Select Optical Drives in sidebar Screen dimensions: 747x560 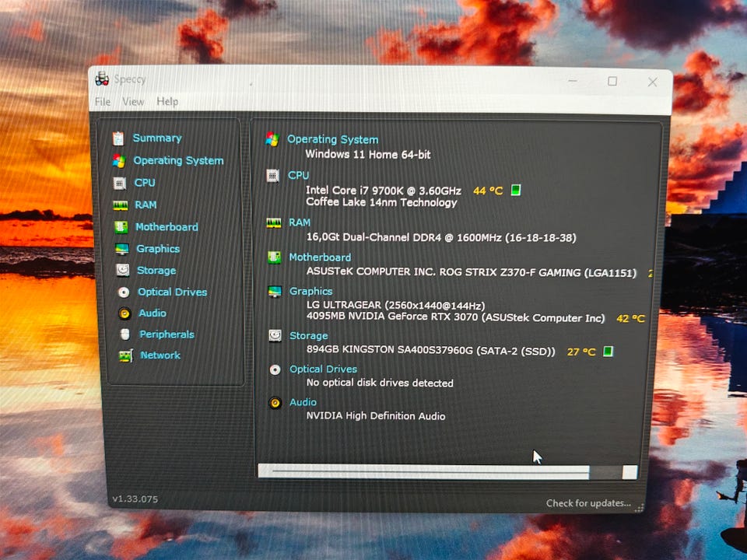[173, 292]
